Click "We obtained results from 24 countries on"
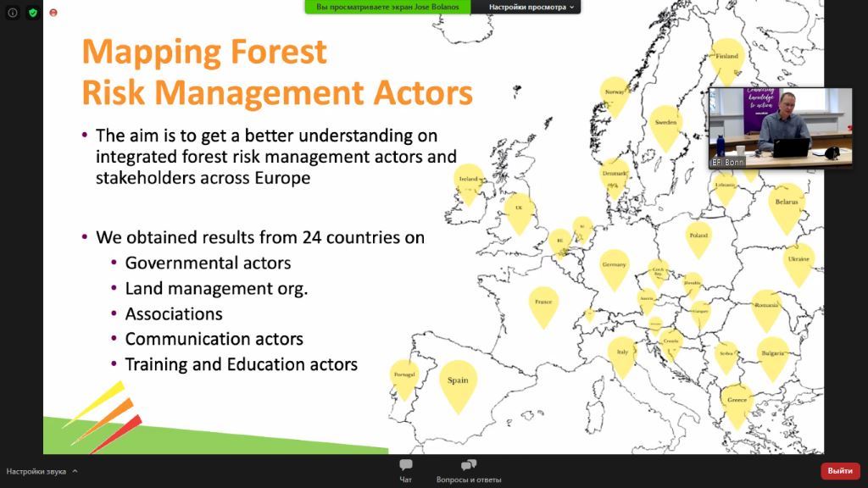The width and height of the screenshot is (868, 488). [x=260, y=237]
